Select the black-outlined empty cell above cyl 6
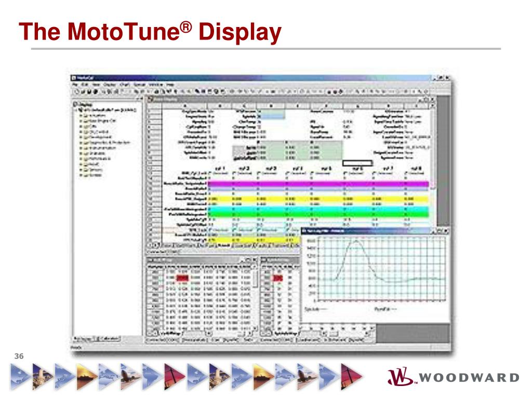Screen dimensions: 532x399 point(357,163)
